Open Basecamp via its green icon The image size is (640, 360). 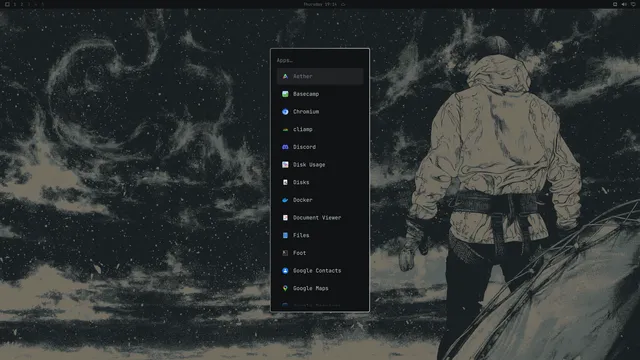pos(285,94)
